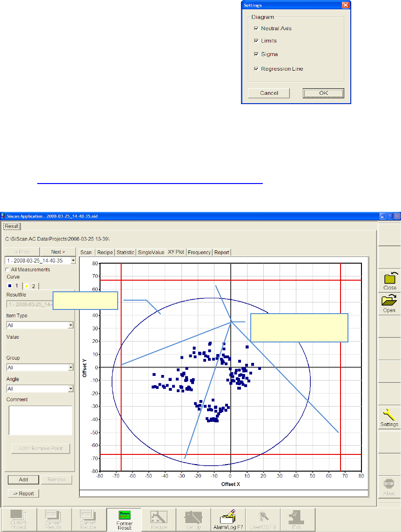Enable All Measurements checkbox
Viewport: 401px width, 532px height.
[7, 269]
